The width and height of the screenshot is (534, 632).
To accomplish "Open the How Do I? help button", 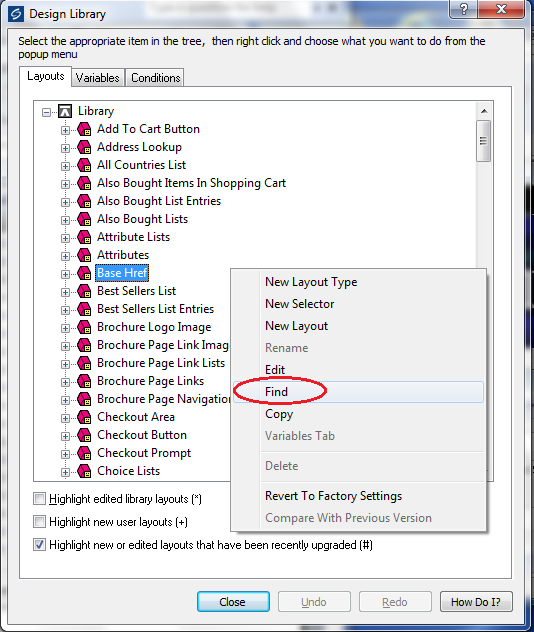I will (x=476, y=602).
